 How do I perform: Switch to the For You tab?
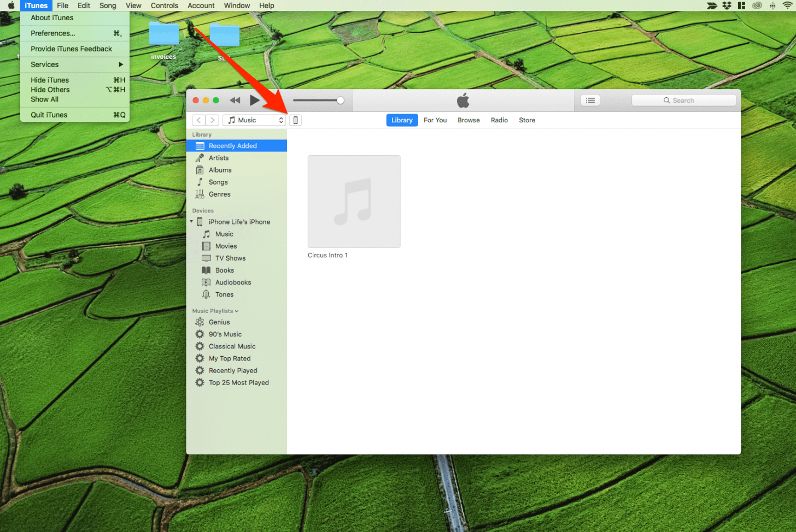(x=435, y=120)
